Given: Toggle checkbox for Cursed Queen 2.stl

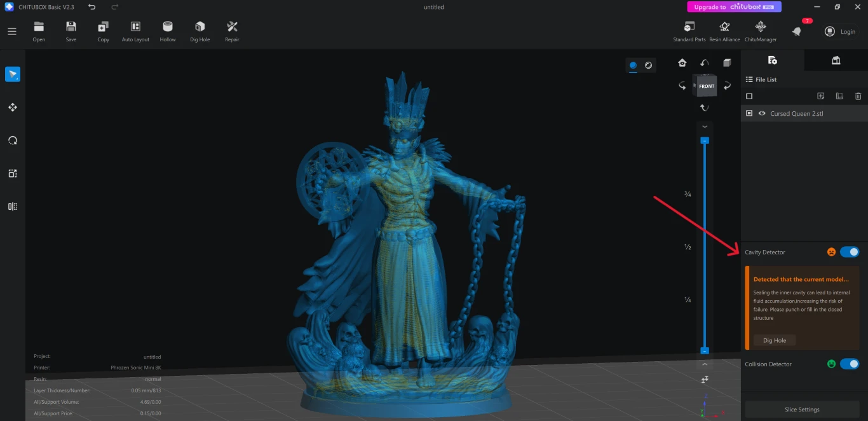Looking at the screenshot, I should click(749, 113).
